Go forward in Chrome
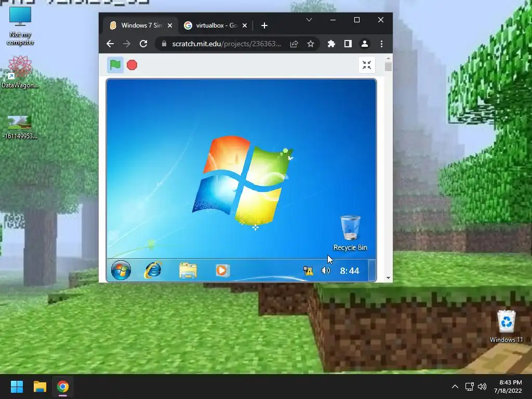This screenshot has width=532, height=399. click(127, 44)
